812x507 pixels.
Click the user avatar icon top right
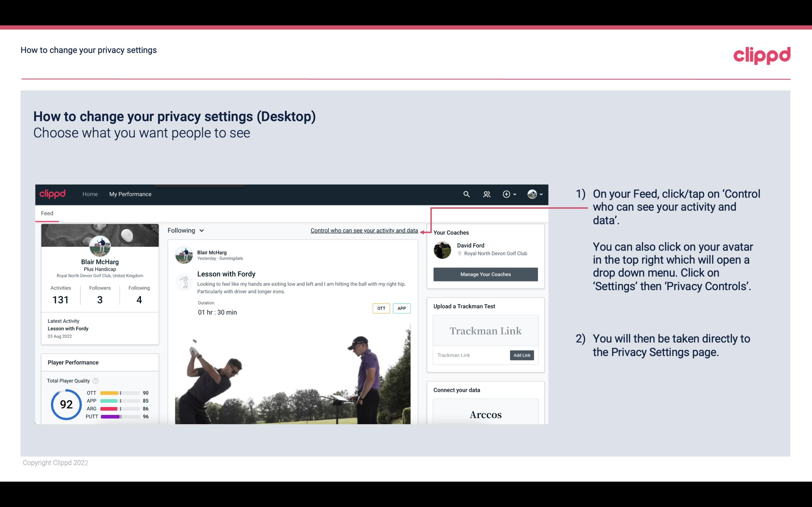click(x=532, y=194)
